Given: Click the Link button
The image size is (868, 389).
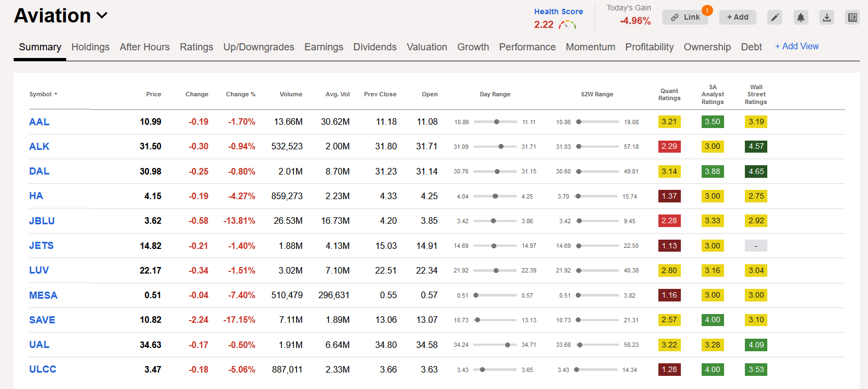Looking at the screenshot, I should [685, 18].
